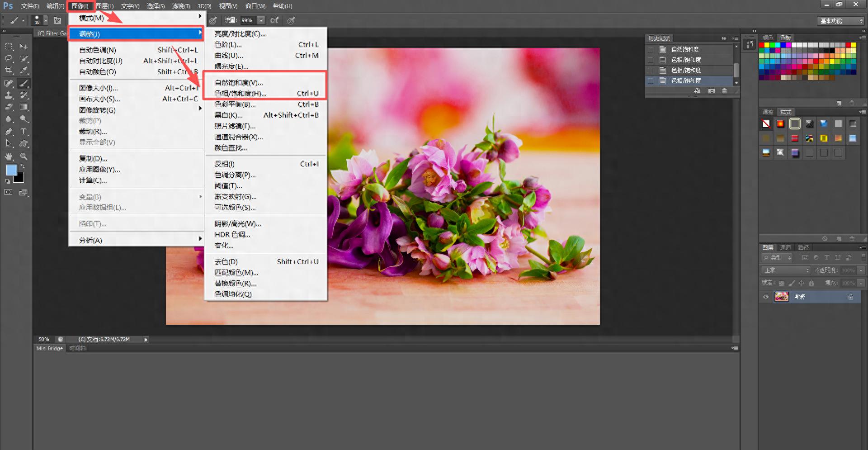Toggle history brush source box for 自然饱和度
868x450 pixels.
coord(651,49)
